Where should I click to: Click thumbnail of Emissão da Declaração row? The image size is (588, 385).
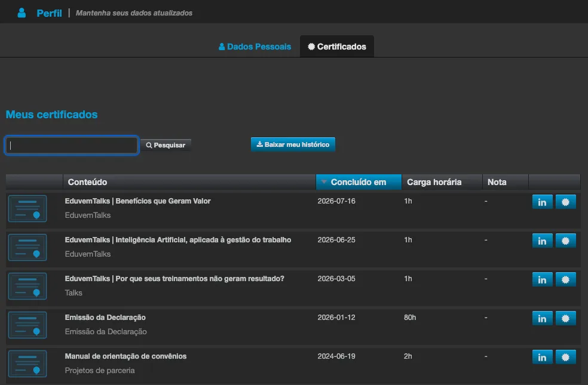click(x=27, y=325)
